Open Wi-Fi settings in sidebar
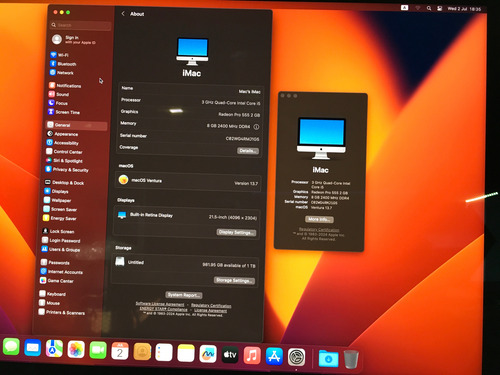 60,55
